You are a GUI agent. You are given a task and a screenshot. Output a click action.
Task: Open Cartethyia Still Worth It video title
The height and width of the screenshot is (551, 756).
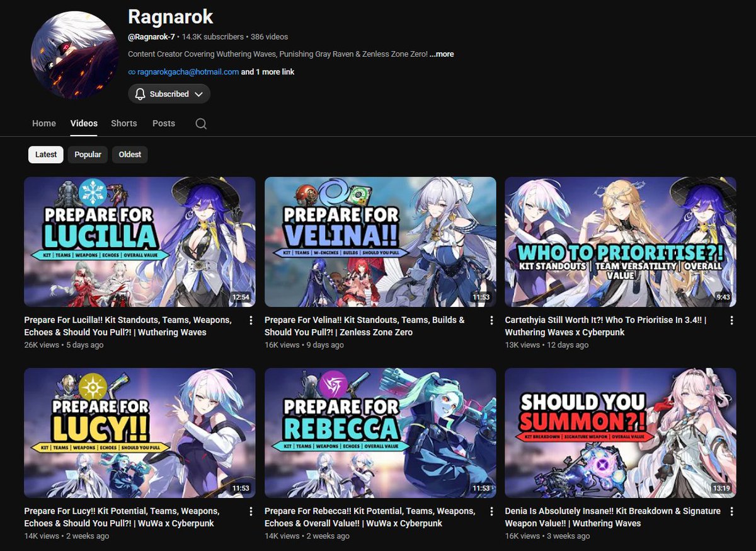(x=605, y=326)
